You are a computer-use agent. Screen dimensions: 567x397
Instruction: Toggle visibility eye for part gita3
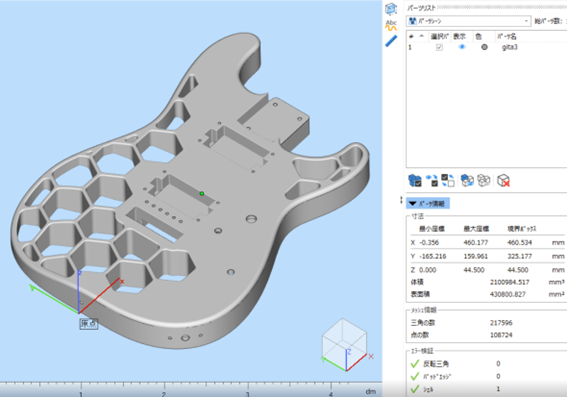pos(462,47)
